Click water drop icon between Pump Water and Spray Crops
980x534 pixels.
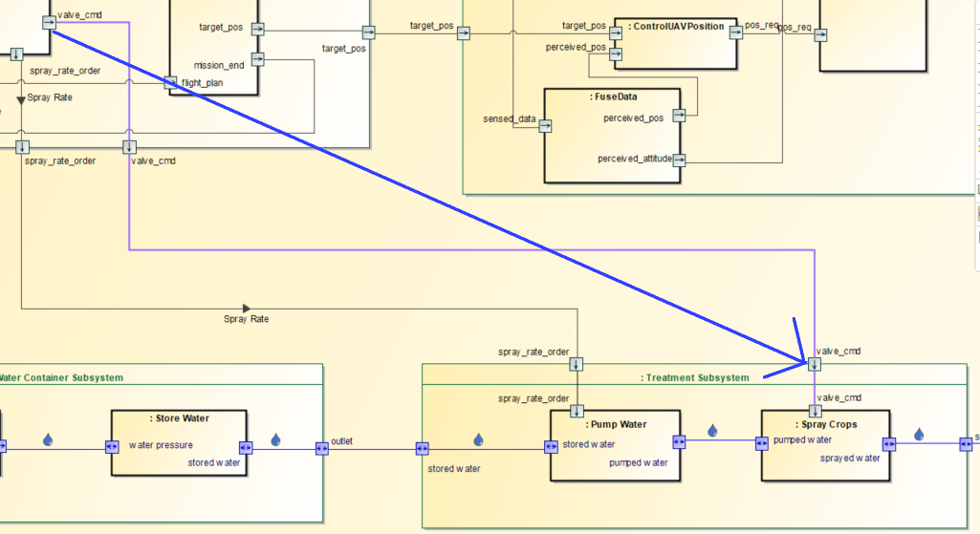click(x=712, y=430)
